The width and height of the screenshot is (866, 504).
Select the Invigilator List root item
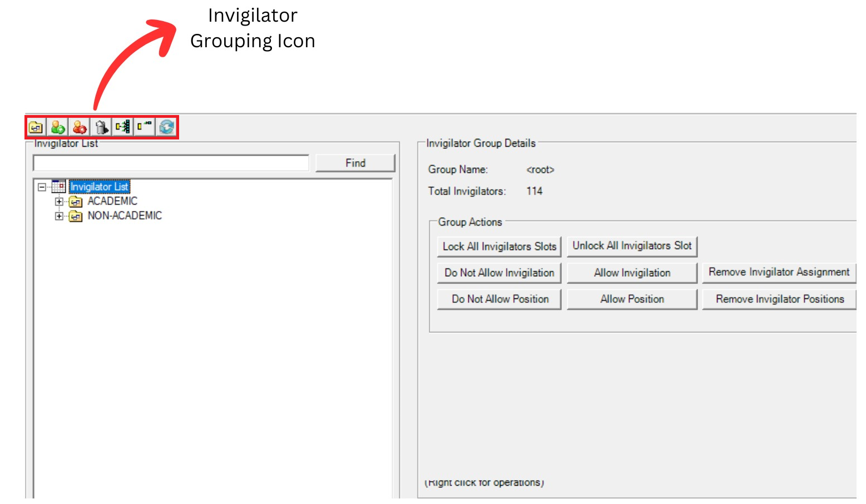pyautogui.click(x=99, y=187)
